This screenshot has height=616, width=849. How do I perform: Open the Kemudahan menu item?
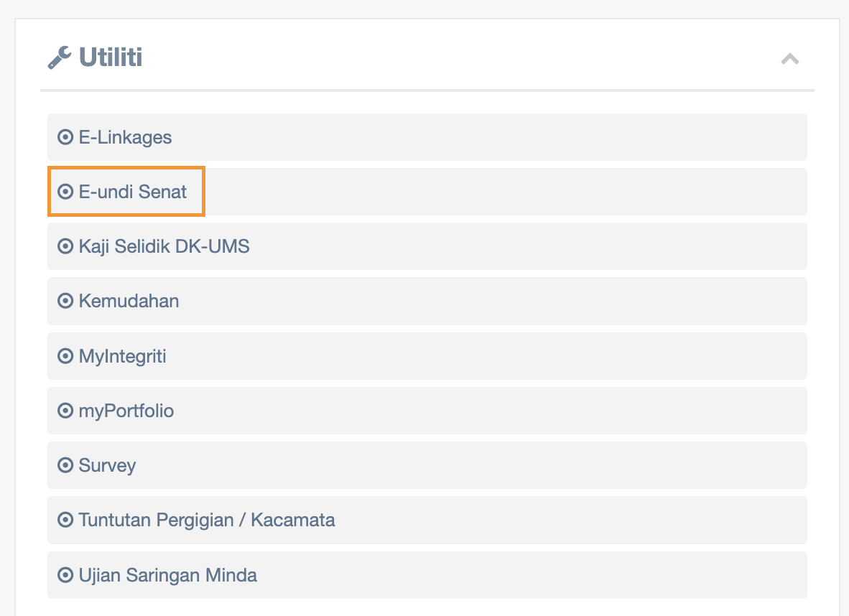[x=129, y=301]
